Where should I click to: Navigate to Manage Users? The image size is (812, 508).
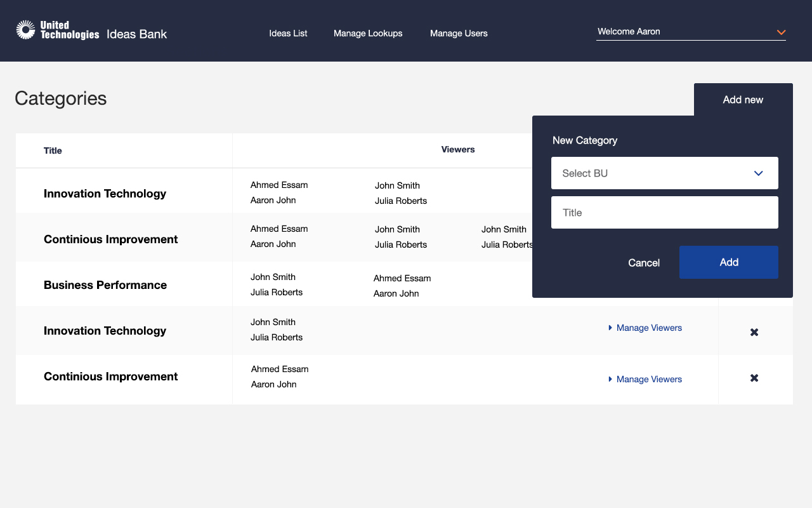[x=459, y=33]
